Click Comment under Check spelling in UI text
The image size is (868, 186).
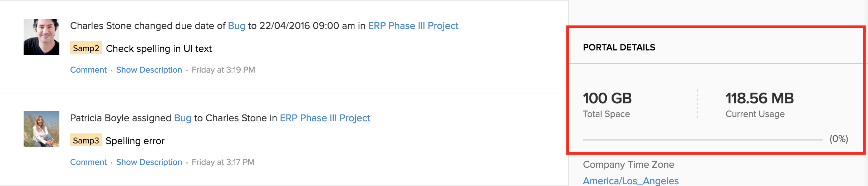tap(88, 70)
